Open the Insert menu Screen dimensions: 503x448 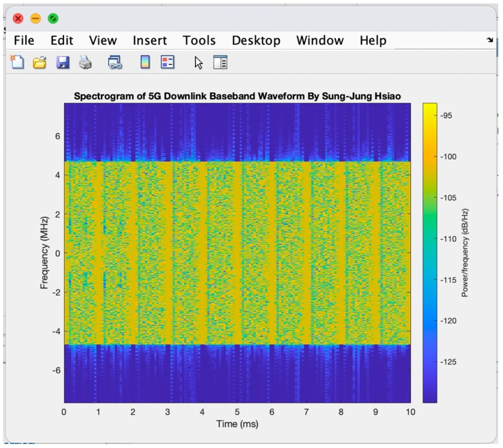150,40
